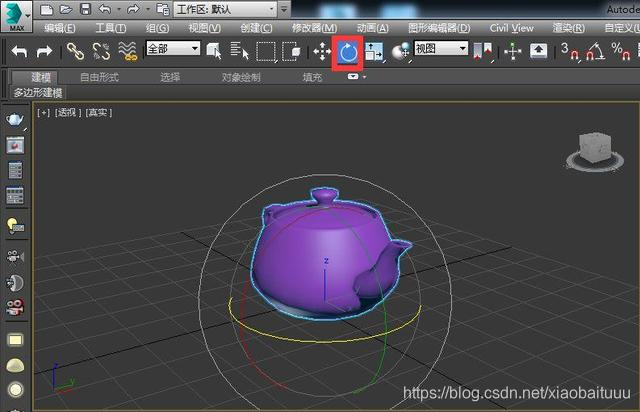Image resolution: width=640 pixels, height=412 pixels.
Task: Activate Select and Place tool
Action: 401,51
